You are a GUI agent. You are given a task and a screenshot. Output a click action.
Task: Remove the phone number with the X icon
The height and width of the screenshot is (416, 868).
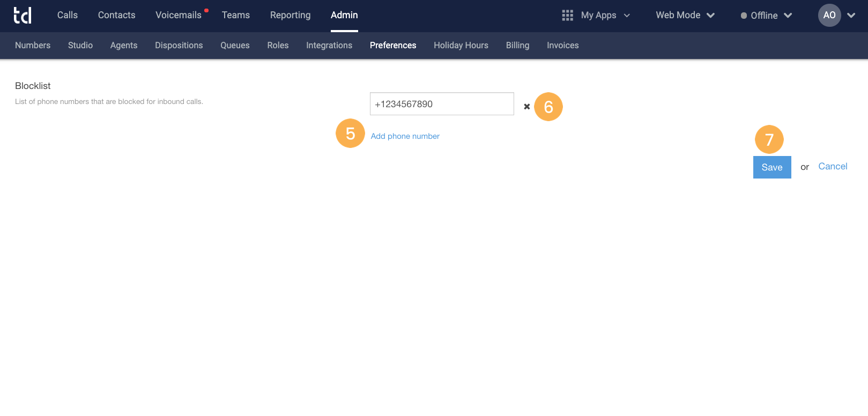click(x=526, y=107)
